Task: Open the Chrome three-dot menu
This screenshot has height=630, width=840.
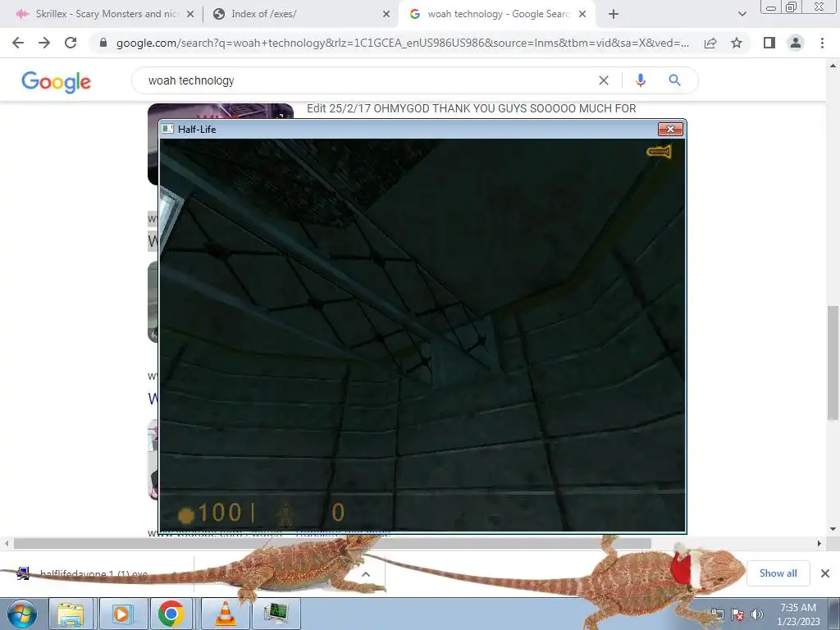Action: [x=822, y=43]
